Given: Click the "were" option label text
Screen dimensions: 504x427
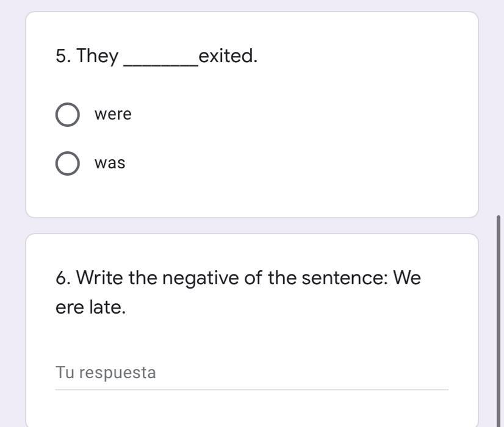Looking at the screenshot, I should [x=113, y=115].
